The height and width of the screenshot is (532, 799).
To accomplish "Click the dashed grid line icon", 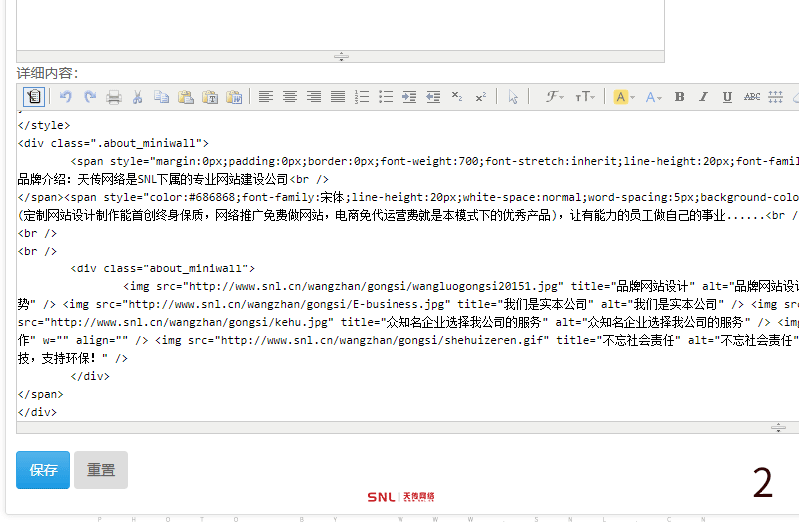I will (x=775, y=96).
